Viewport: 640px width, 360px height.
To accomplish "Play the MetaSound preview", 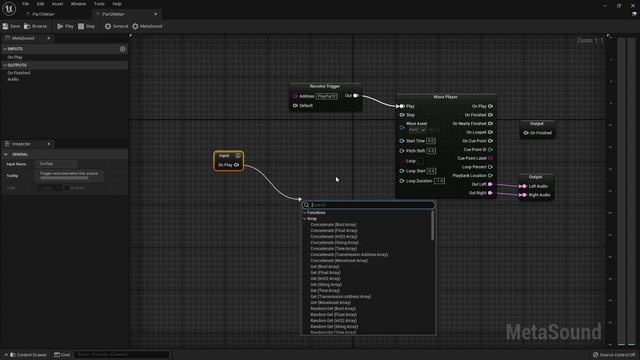I will [x=65, y=26].
